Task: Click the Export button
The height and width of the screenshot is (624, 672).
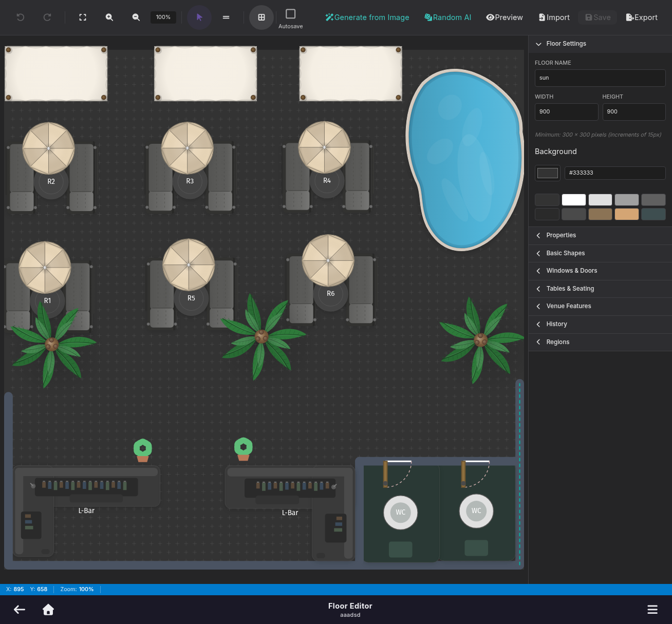Action: coord(641,17)
